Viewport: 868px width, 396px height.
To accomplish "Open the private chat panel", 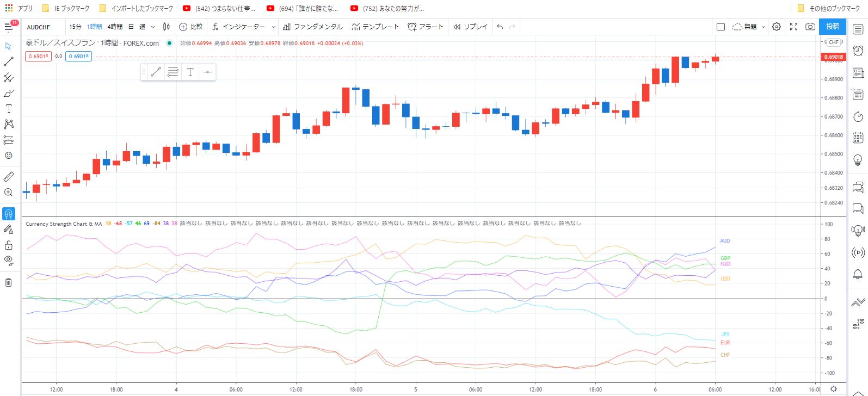I will coord(858,208).
